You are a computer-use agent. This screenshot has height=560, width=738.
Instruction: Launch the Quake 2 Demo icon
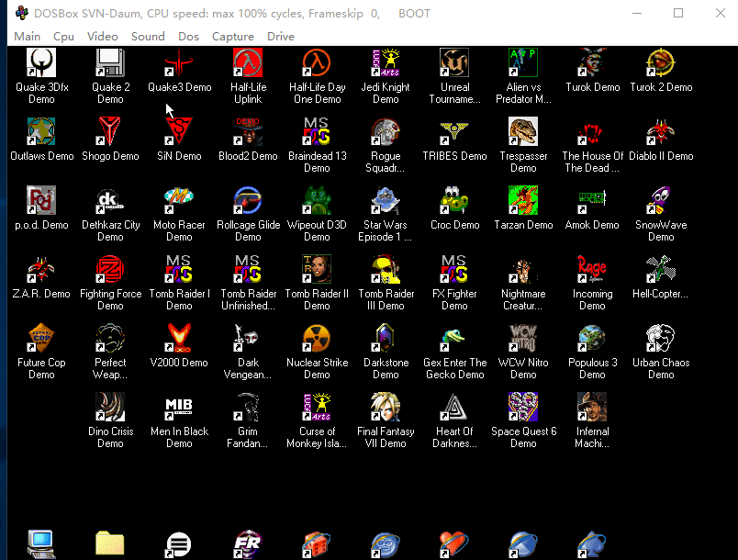click(x=110, y=62)
